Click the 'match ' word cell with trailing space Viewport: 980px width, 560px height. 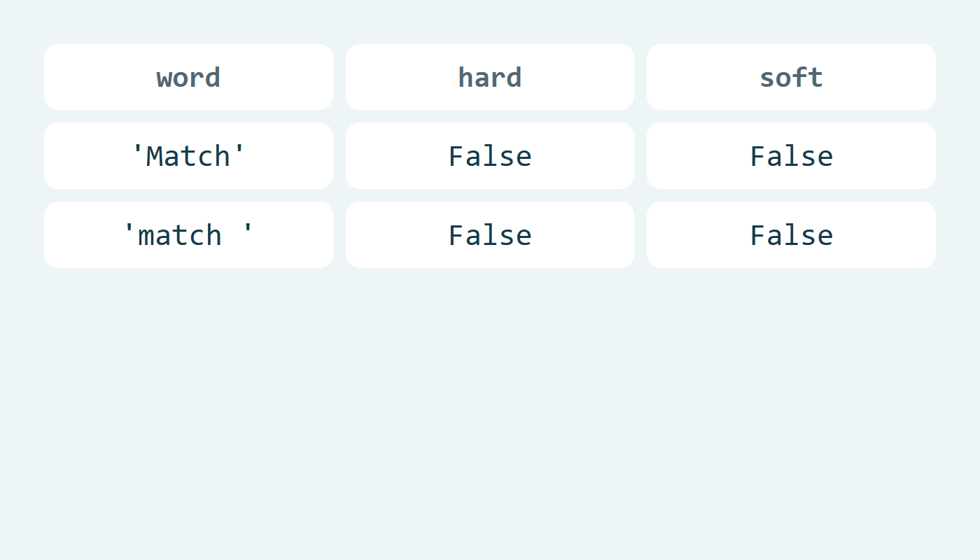[x=188, y=234]
